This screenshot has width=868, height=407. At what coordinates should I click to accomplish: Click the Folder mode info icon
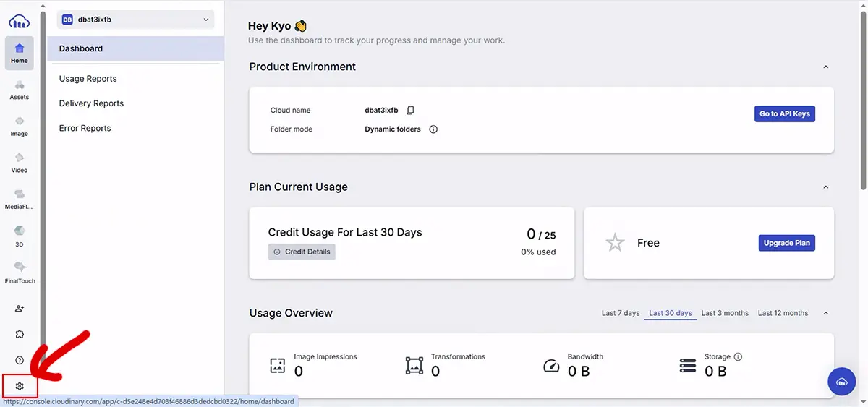(x=433, y=129)
